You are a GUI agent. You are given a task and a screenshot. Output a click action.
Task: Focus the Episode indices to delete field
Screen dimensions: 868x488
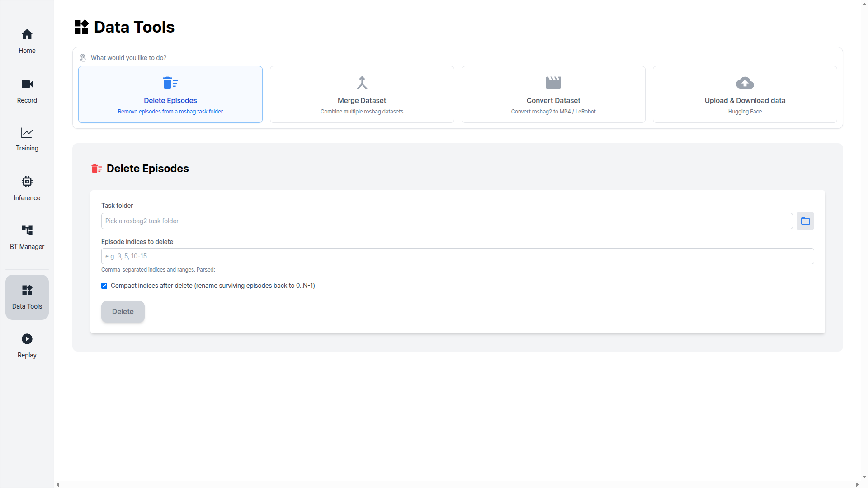coord(458,256)
